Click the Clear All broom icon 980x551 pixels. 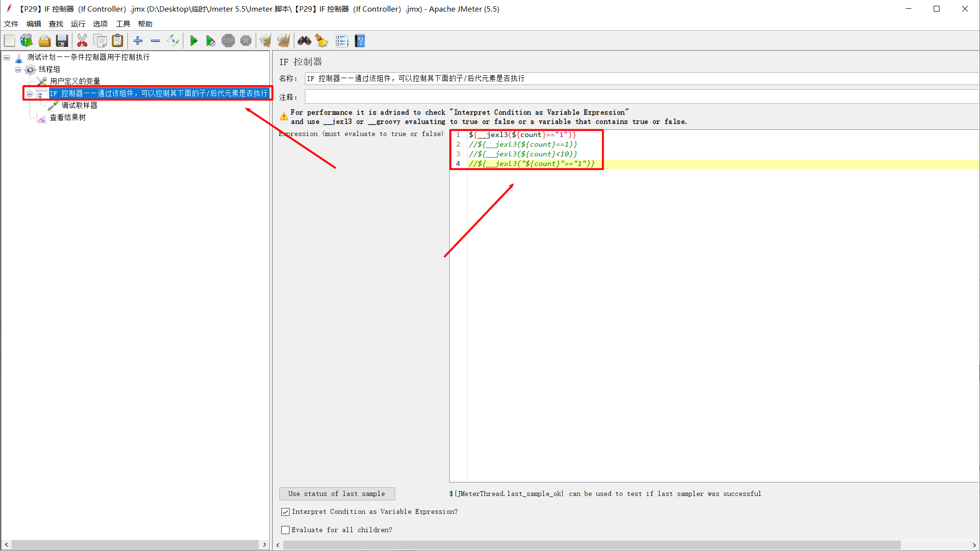pos(283,41)
